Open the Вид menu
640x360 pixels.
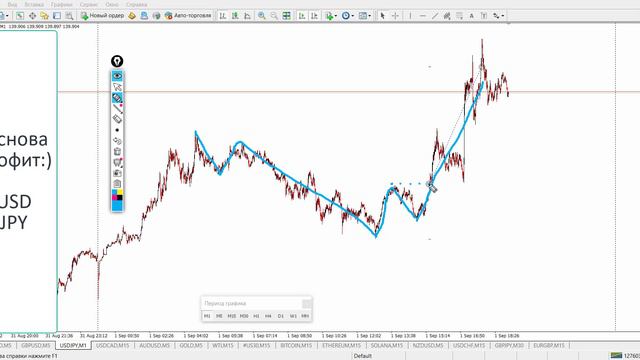(x=12, y=4)
